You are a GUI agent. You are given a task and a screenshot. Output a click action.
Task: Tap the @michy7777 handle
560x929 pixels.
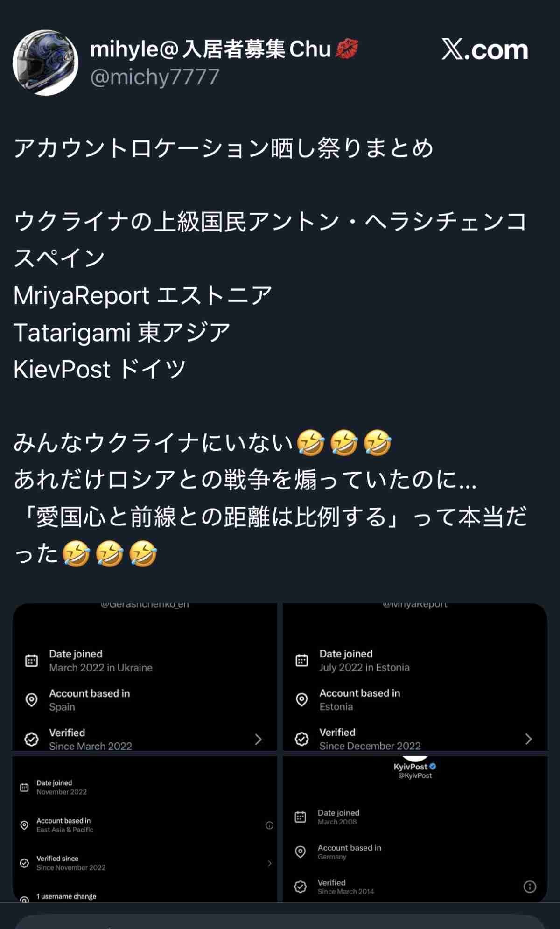[154, 77]
